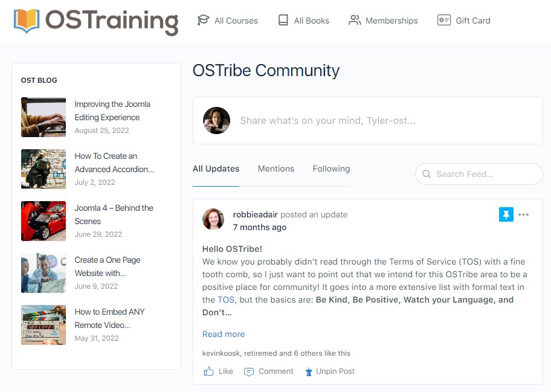
Task: Open 'How to Embed ANY Remote Video' article
Action: pyautogui.click(x=109, y=318)
